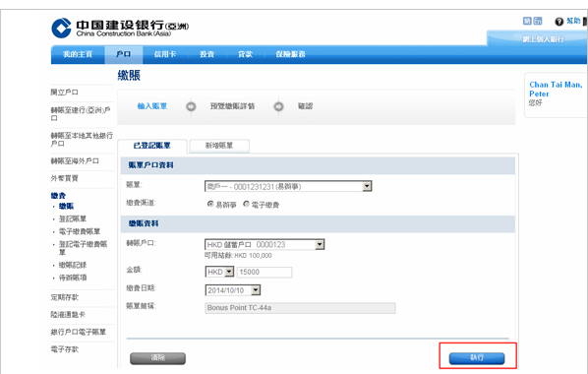Open 我的主頁 in the blue navigation bar

[x=78, y=54]
